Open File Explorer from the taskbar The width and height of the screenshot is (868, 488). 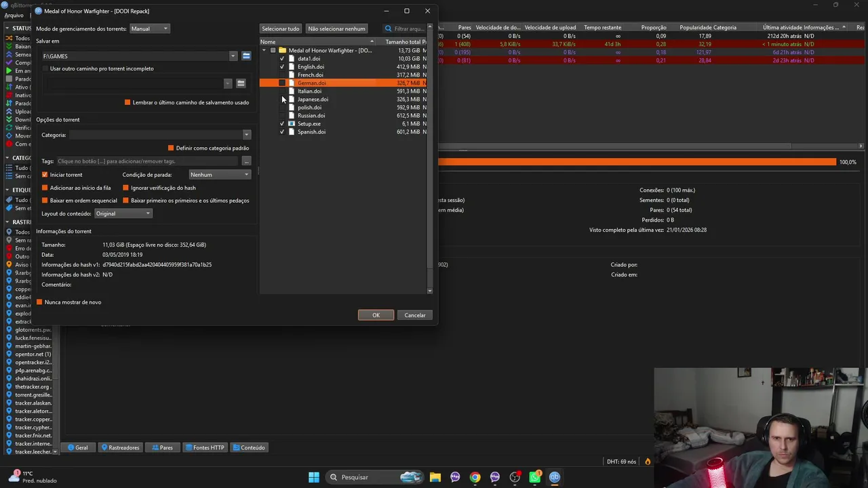click(435, 477)
